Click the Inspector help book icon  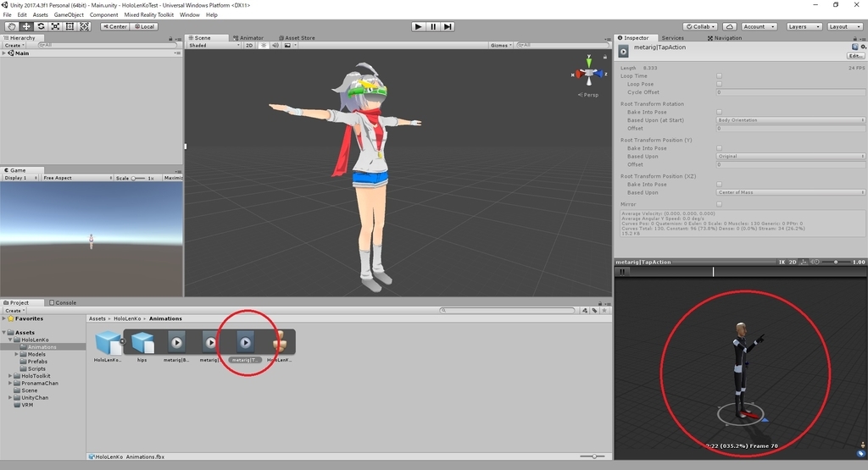pos(855,47)
